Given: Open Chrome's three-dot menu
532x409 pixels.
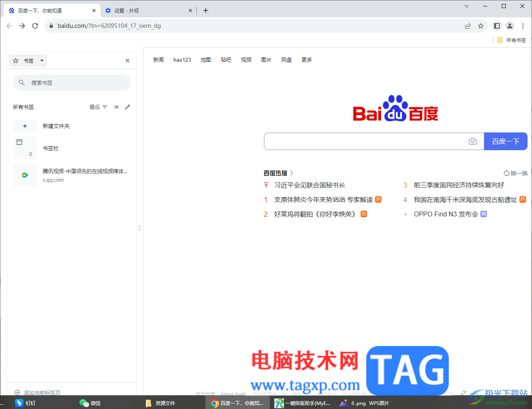Looking at the screenshot, I should (x=523, y=26).
